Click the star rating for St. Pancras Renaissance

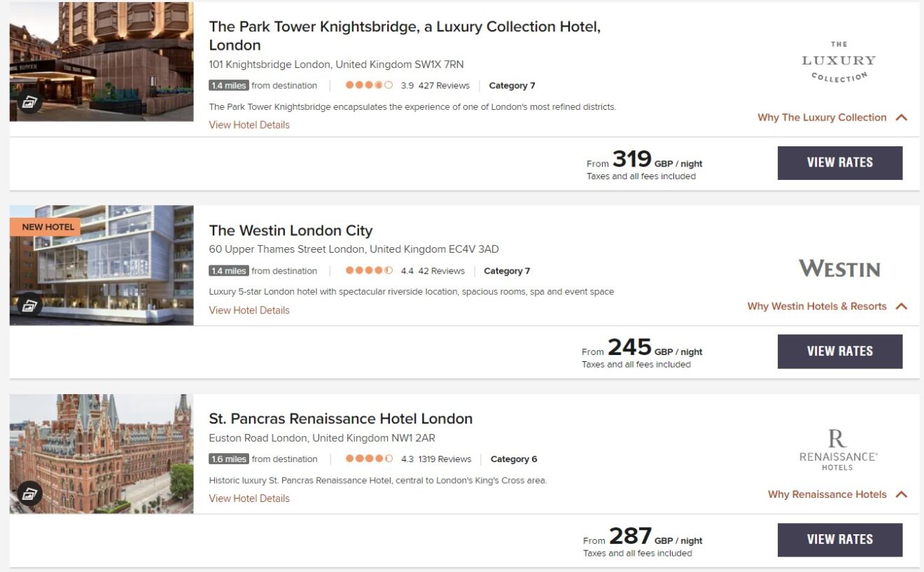(369, 459)
